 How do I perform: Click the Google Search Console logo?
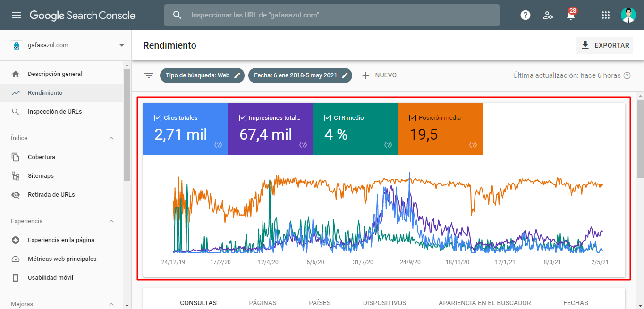(83, 15)
